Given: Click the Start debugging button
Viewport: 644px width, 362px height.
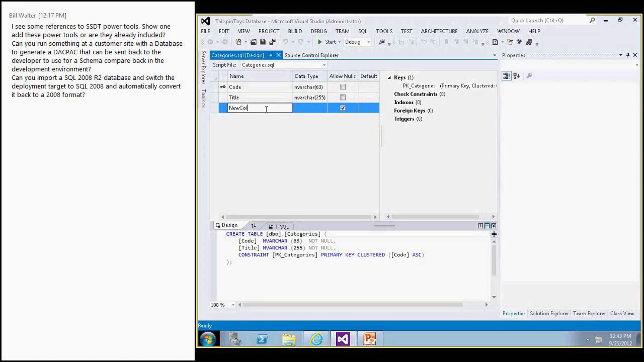Looking at the screenshot, I should click(327, 42).
